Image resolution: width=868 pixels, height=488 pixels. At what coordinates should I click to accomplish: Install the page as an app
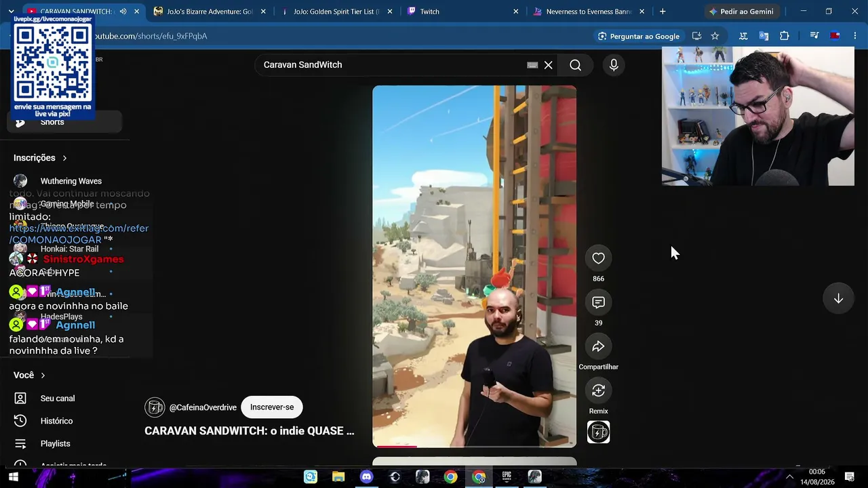point(696,36)
